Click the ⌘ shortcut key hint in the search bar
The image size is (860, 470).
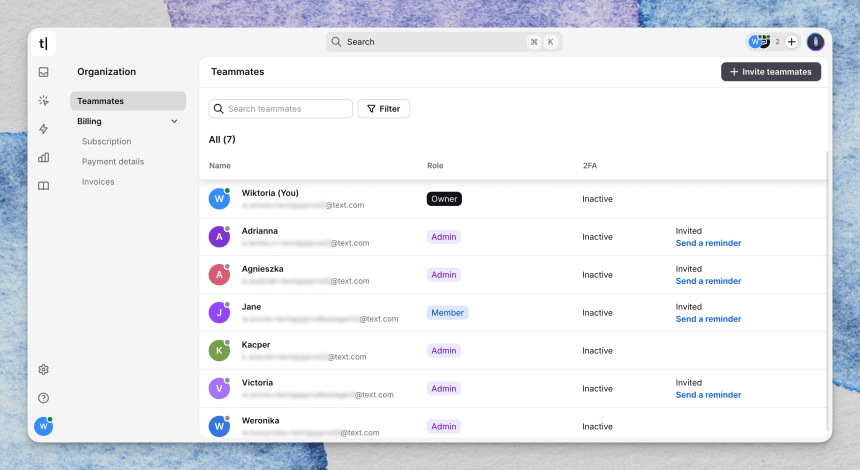pos(534,42)
